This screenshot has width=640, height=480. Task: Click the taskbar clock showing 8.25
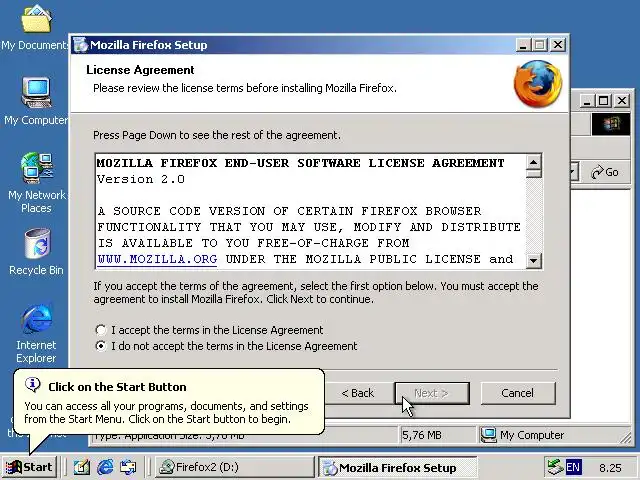pyautogui.click(x=610, y=468)
